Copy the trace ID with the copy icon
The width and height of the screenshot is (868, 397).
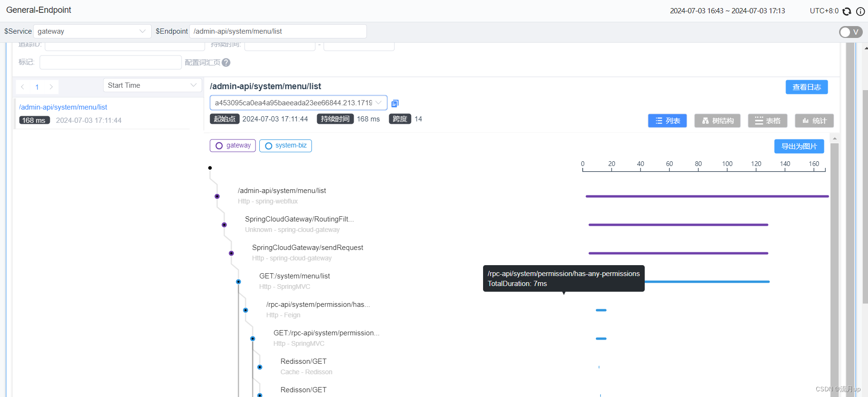[x=395, y=103]
